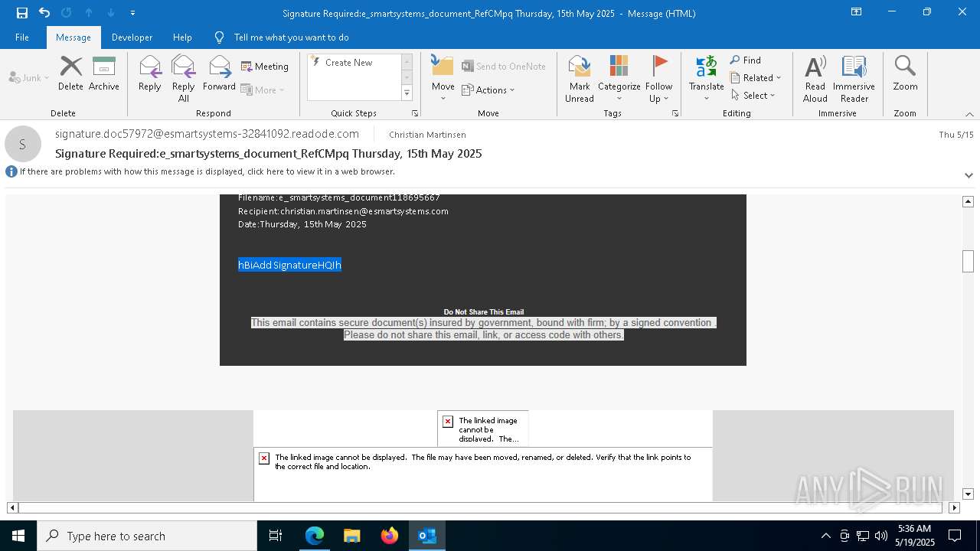Open the Related dropdown
980x551 pixels.
(x=756, y=78)
